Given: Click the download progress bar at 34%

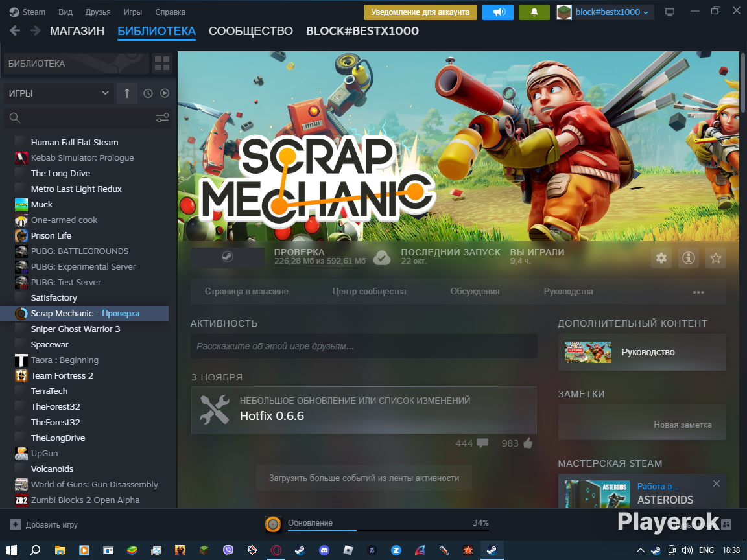Looking at the screenshot, I should (x=388, y=530).
